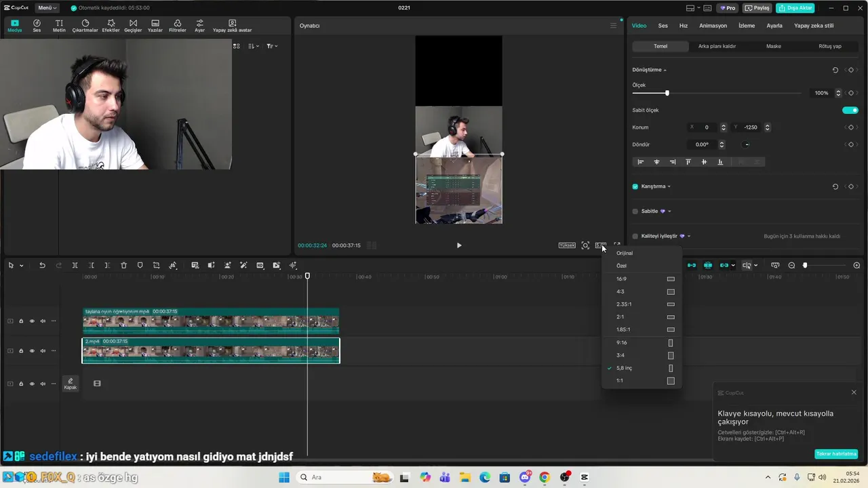Viewport: 868px width, 488px height.
Task: Hide the 'taylana oyun öğretiyorum.mp4' track
Action: coord(32,321)
